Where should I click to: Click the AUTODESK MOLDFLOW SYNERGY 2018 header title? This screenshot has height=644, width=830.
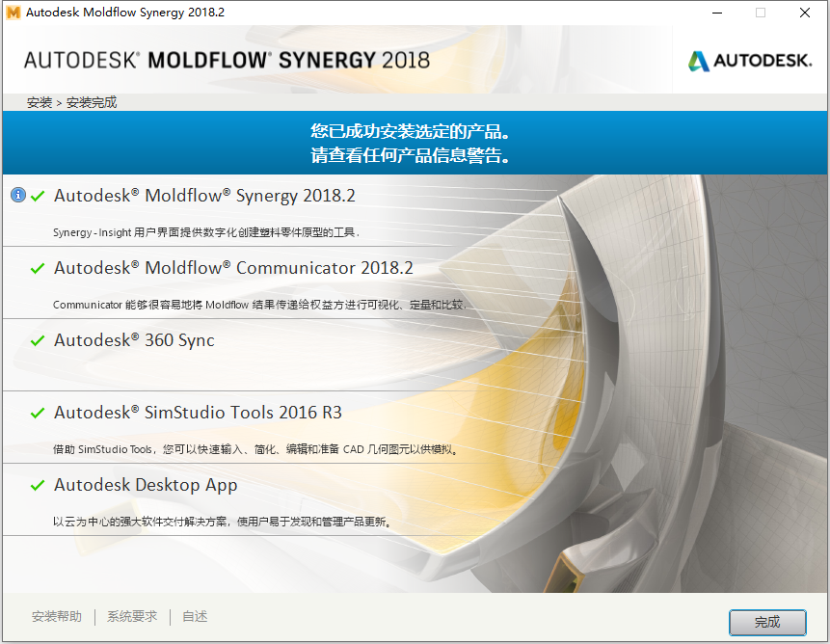coord(228,61)
